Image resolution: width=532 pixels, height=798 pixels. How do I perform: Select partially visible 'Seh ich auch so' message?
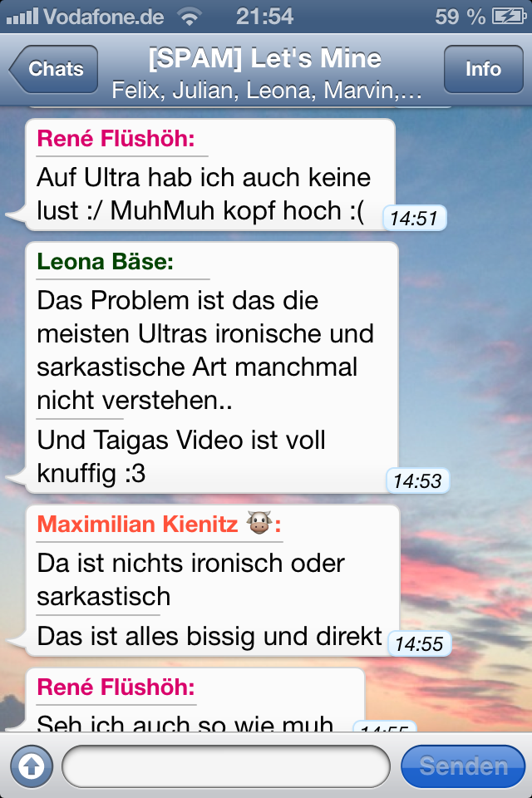point(195,700)
